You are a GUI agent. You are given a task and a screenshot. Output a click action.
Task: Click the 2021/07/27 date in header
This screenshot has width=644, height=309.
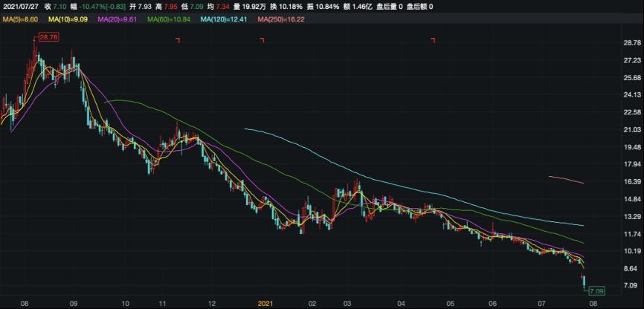coord(20,6)
